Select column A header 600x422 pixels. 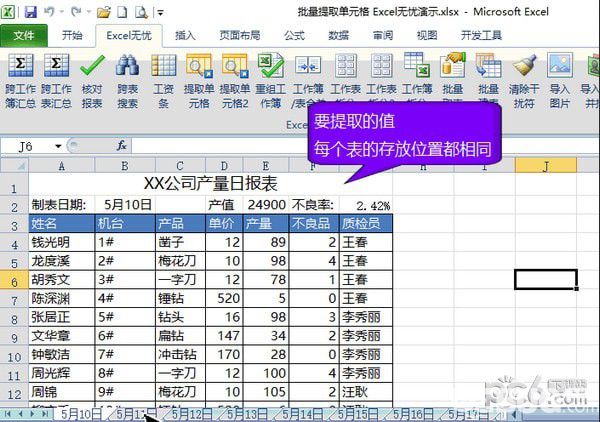pyautogui.click(x=61, y=166)
